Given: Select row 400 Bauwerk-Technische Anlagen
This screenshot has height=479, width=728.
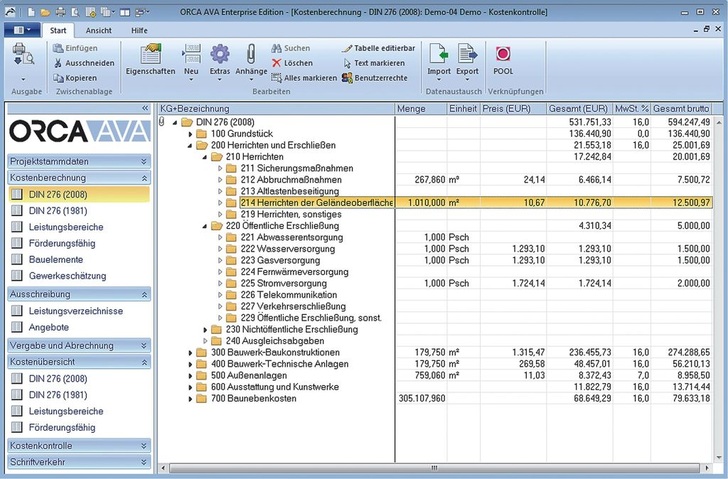Looking at the screenshot, I should coord(436,364).
